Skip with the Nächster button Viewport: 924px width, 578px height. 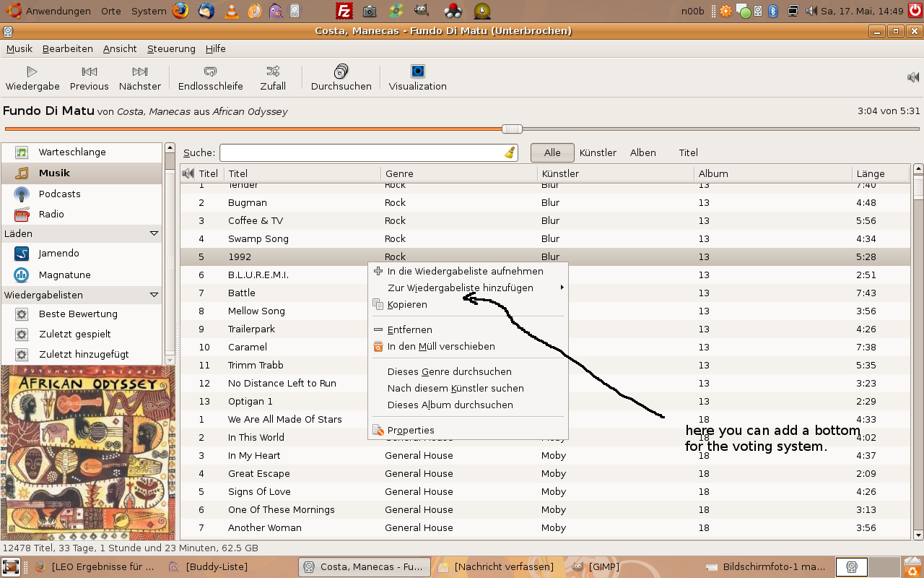coord(140,78)
